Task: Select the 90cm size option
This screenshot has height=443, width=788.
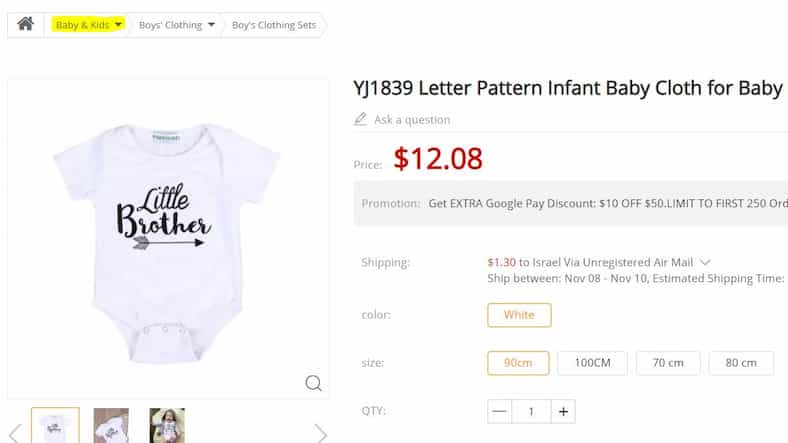Action: point(518,362)
